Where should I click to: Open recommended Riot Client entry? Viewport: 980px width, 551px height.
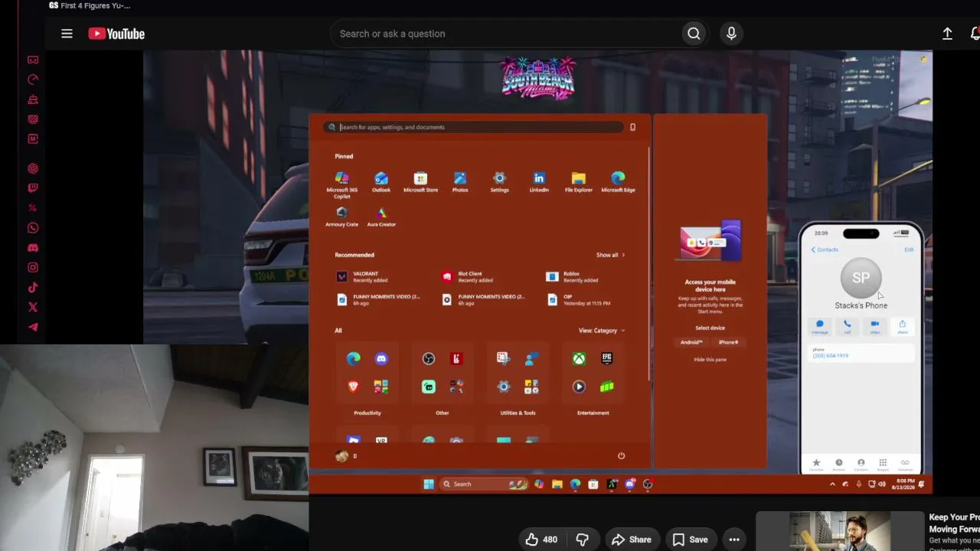point(469,277)
